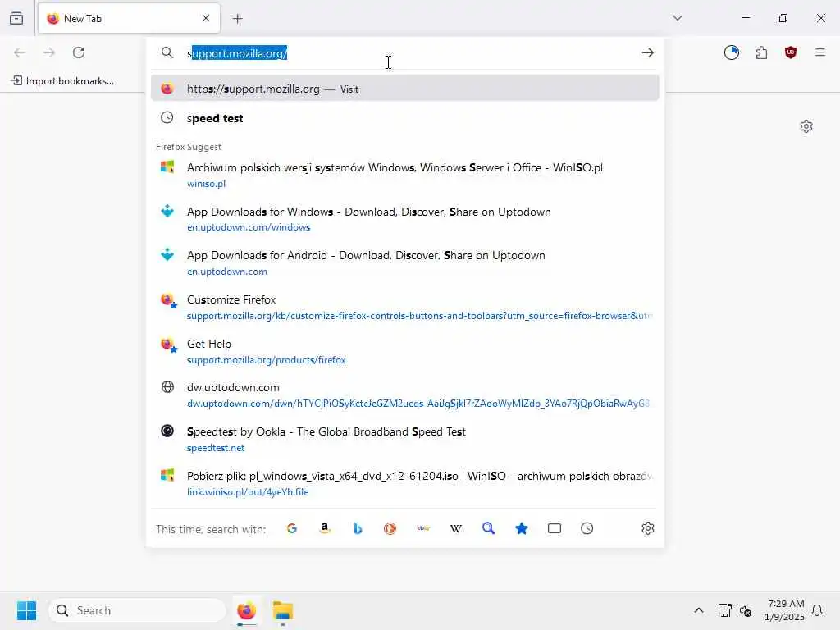840x630 pixels.
Task: Open the Firefox View recent browsing icon
Action: (x=16, y=18)
